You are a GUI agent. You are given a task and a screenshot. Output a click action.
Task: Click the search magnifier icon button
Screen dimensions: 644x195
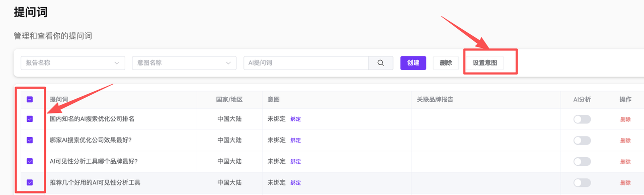[x=381, y=63]
